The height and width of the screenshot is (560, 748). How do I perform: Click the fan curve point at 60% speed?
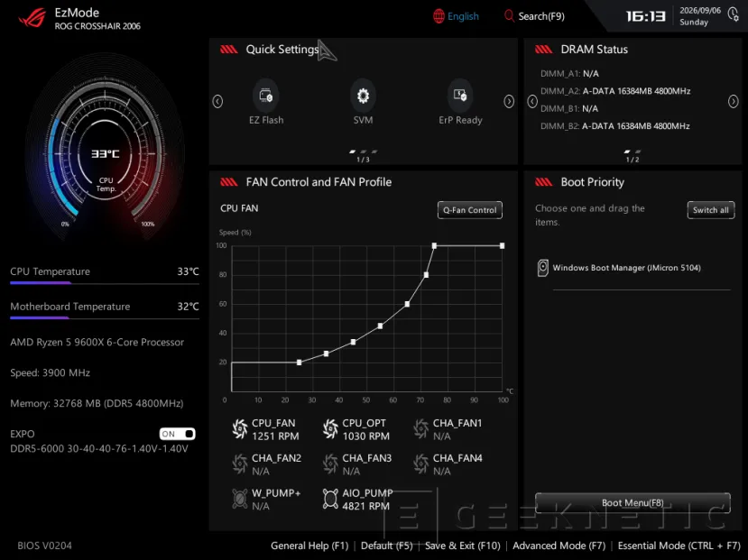point(407,304)
